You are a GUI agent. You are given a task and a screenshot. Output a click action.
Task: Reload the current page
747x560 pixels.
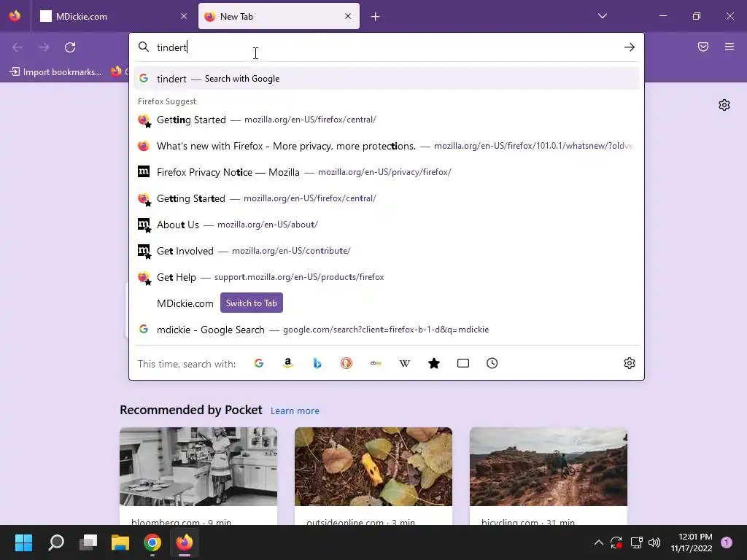tap(70, 47)
